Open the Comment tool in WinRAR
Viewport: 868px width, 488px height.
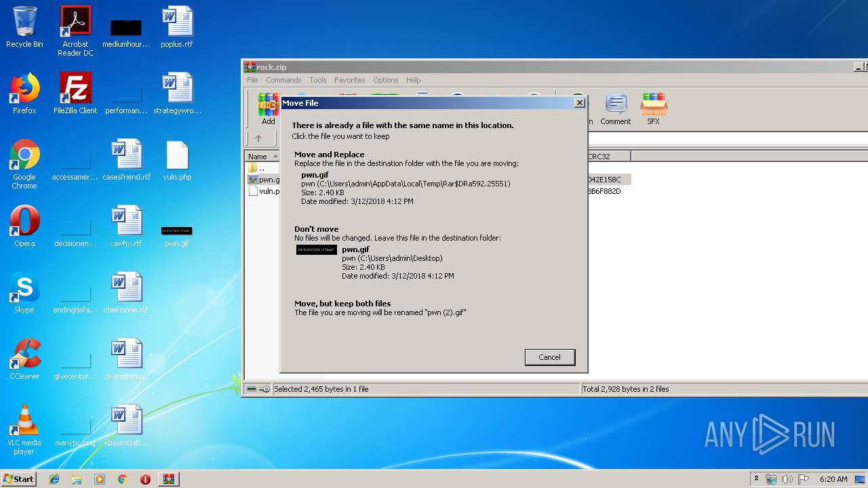[x=615, y=110]
